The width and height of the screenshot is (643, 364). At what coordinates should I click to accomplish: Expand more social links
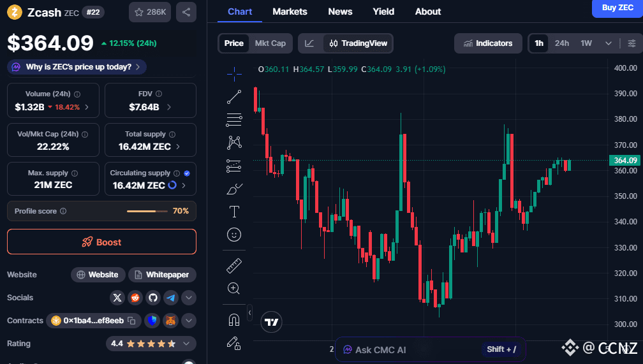(x=189, y=298)
